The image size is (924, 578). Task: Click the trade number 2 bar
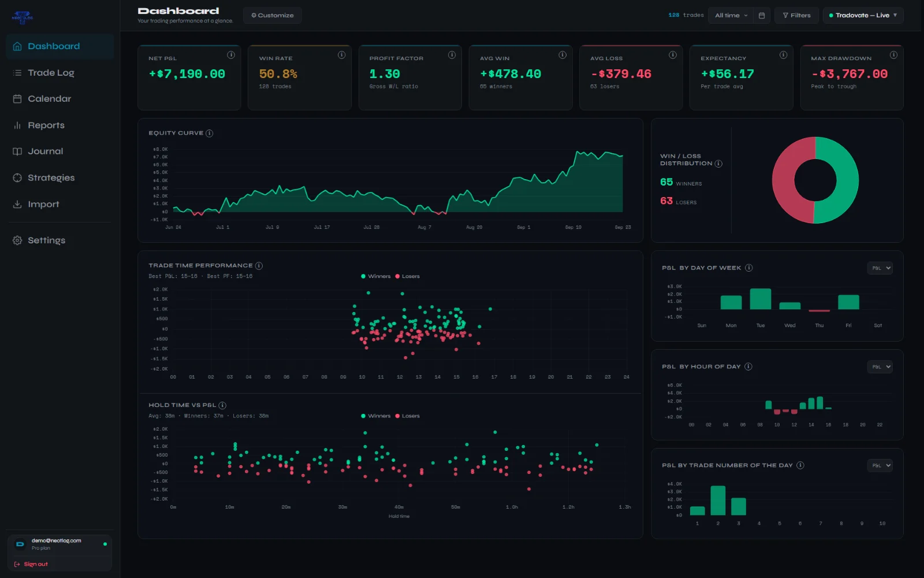[718, 501]
